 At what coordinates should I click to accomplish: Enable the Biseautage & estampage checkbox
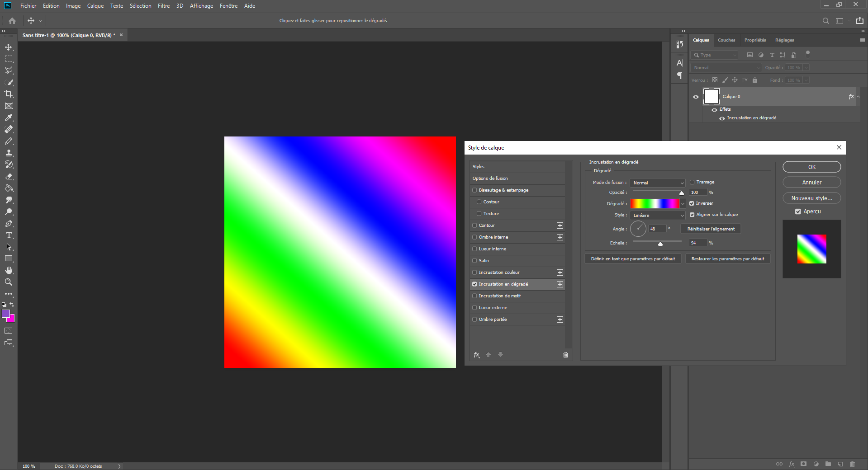click(x=474, y=190)
